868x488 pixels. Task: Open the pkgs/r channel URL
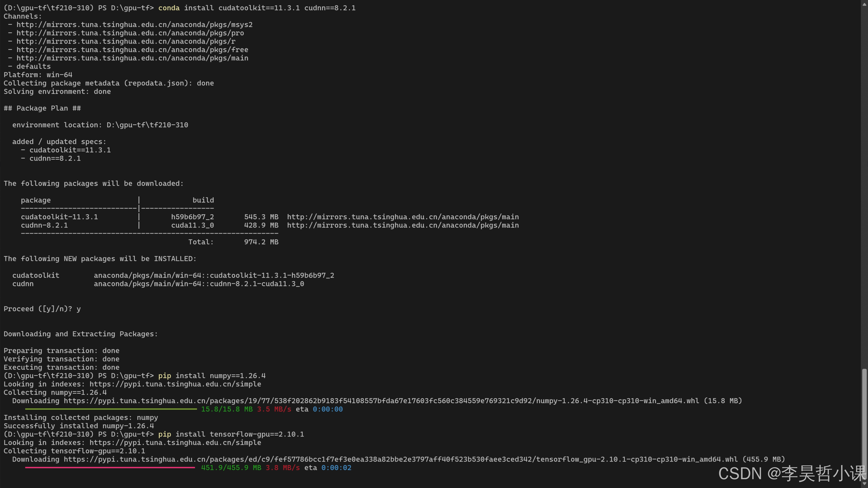126,41
